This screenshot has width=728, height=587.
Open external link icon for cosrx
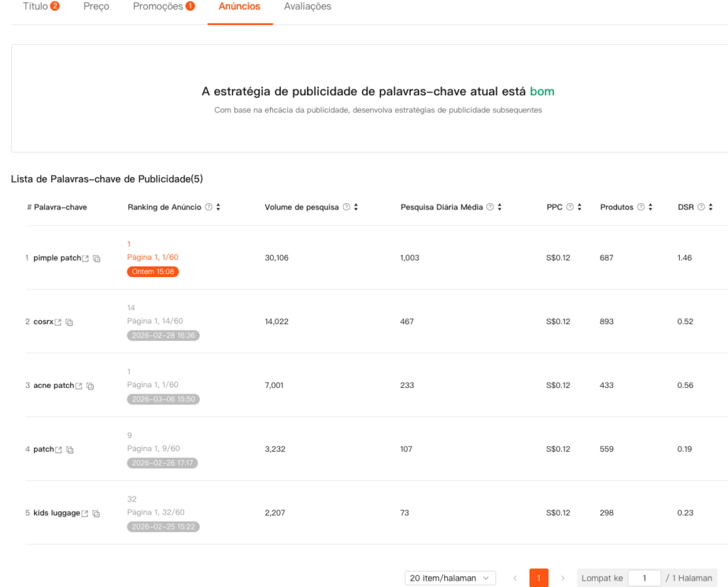point(58,322)
